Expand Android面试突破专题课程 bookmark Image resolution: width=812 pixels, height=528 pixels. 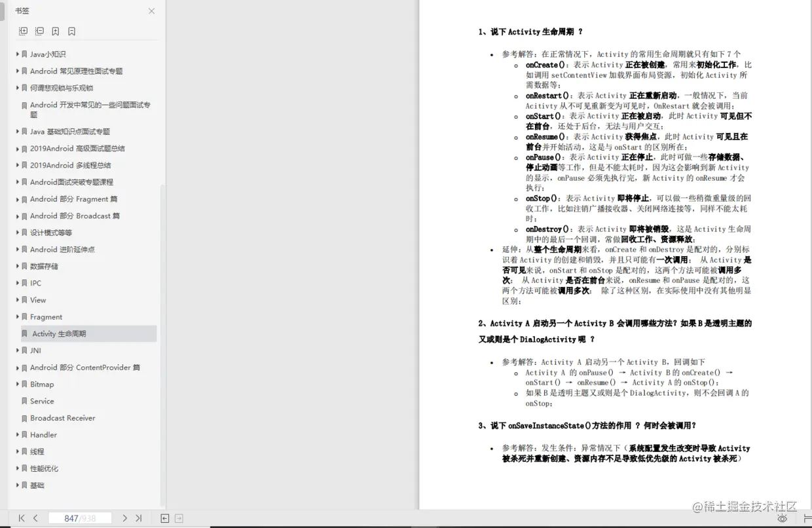[x=18, y=182]
